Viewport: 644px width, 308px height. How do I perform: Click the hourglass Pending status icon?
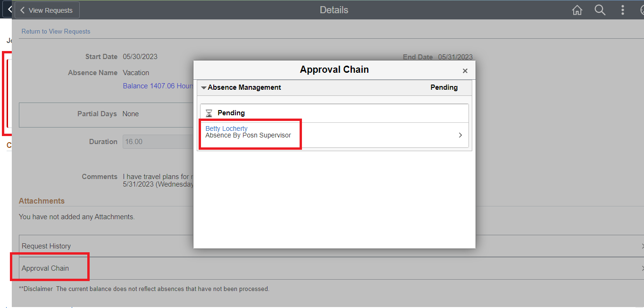pos(208,112)
